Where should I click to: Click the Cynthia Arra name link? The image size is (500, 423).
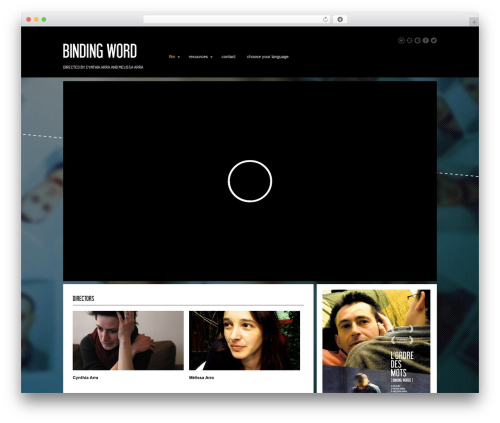(85, 378)
